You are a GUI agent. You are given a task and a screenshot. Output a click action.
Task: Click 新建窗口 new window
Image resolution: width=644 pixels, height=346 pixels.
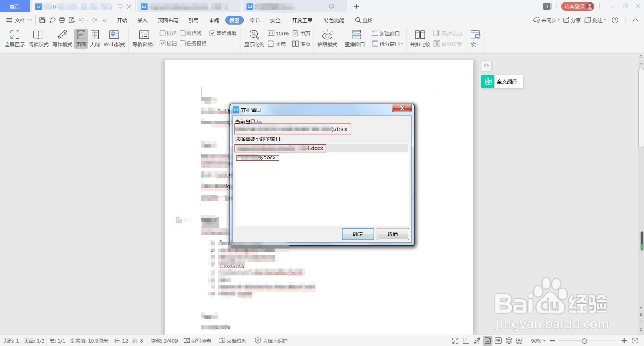[386, 33]
